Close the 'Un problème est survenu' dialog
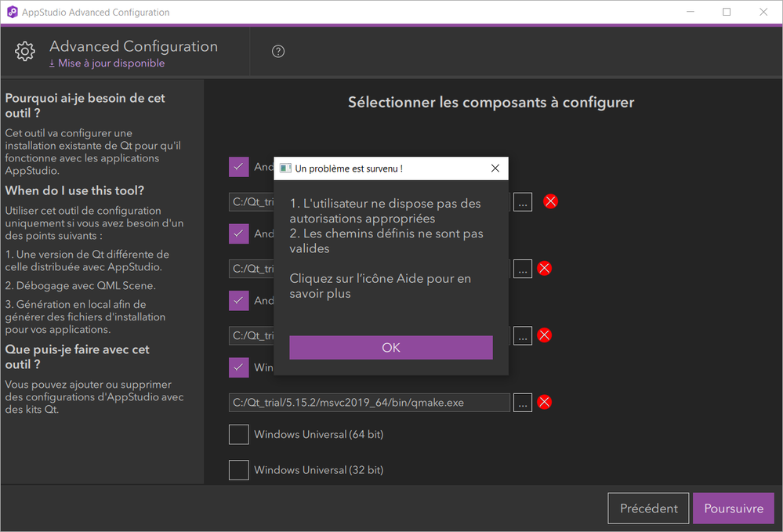Image resolution: width=783 pixels, height=532 pixels. point(495,168)
